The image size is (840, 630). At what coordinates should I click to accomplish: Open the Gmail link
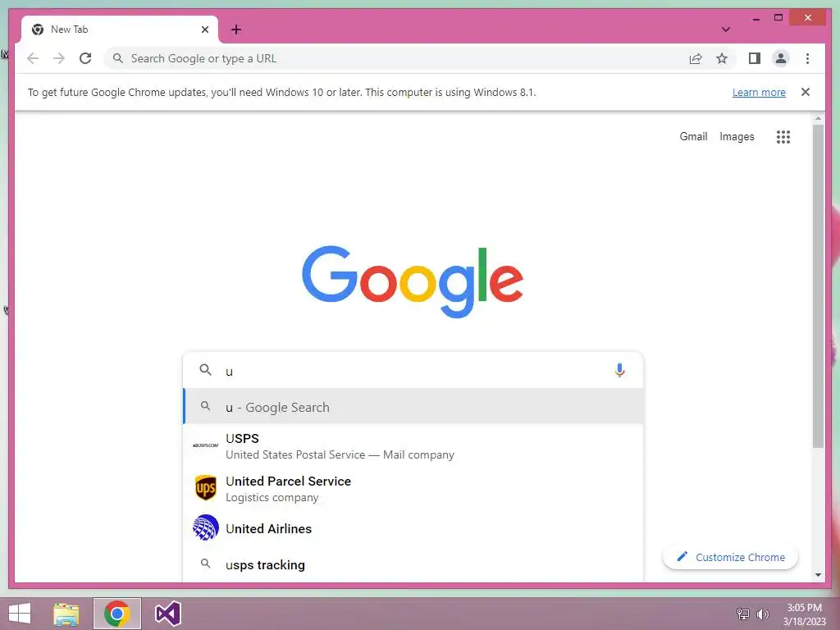tap(693, 137)
